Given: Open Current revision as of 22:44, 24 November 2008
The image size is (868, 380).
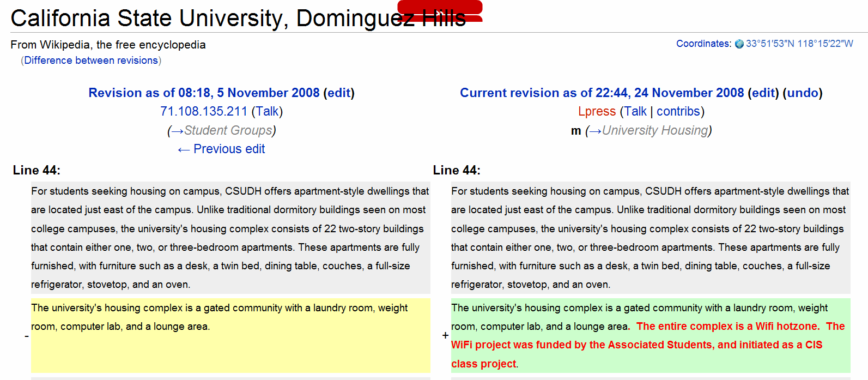Looking at the screenshot, I should pyautogui.click(x=602, y=93).
